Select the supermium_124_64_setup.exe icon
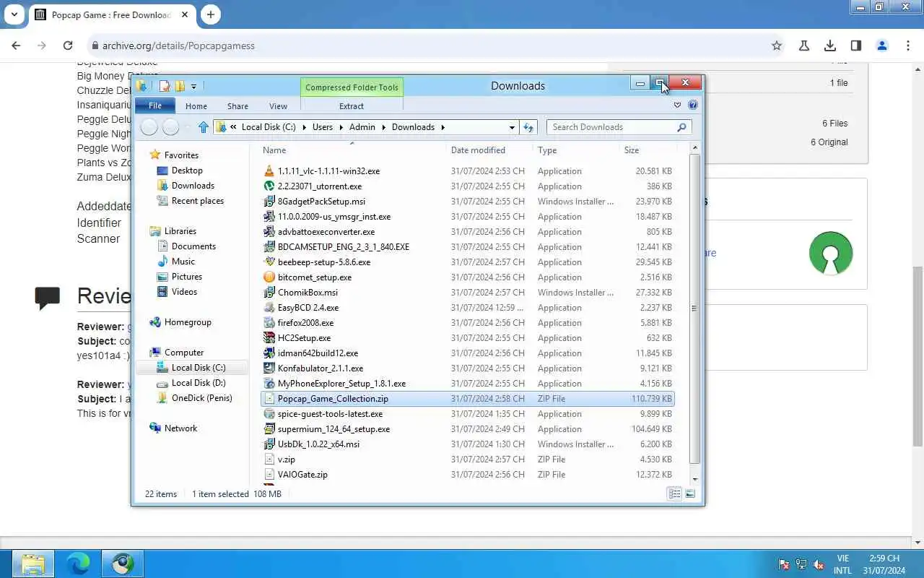Screen dimensions: 924x578 pyautogui.click(x=269, y=429)
